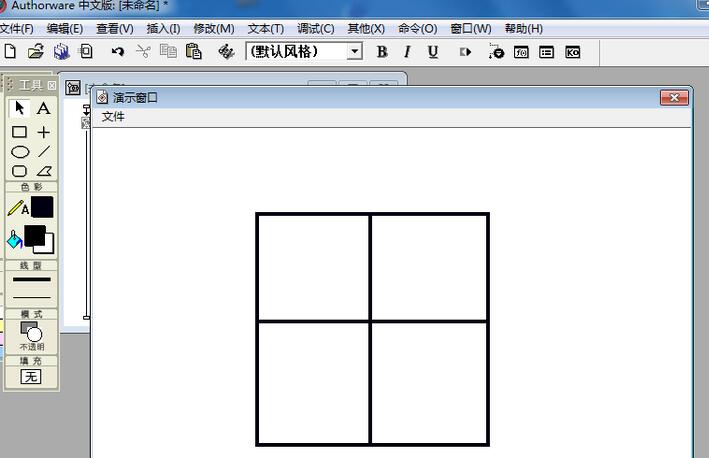Open the 文件(F) menu
Viewport: 709px width, 458px height.
coord(17,28)
